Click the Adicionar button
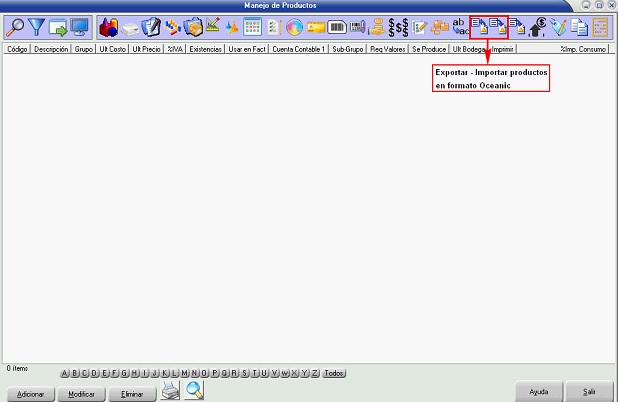Screen dimensions: 618x402 30,394
